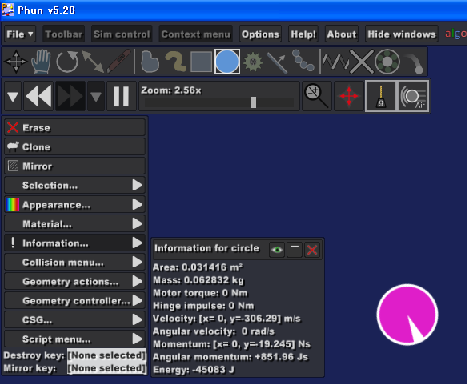This screenshot has height=384, width=467.
Task: Click the 'Mass: 0.062832 kg' line
Action: click(x=198, y=280)
